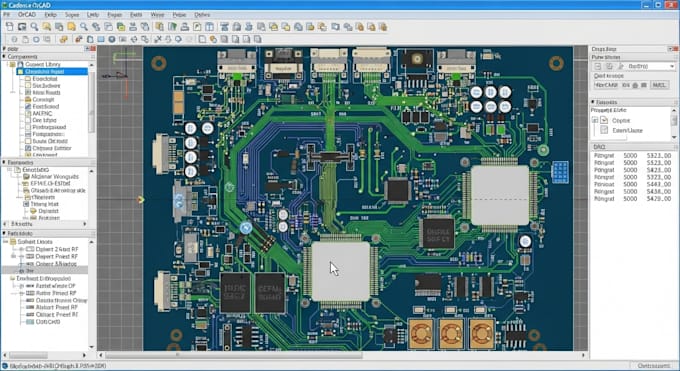Click the blue rectangle screen icon, second toolbar row
Viewport: 680px width, 371px height.
pyautogui.click(x=101, y=39)
